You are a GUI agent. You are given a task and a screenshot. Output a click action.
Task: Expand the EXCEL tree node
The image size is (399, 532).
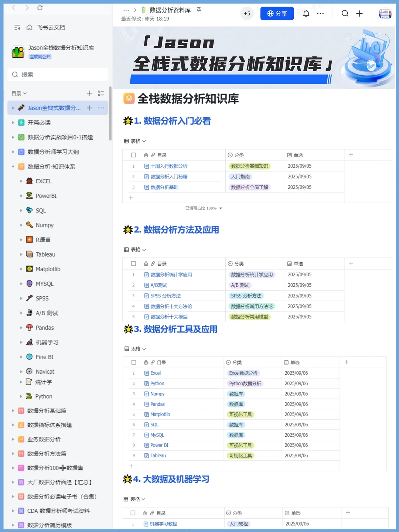coord(21,181)
